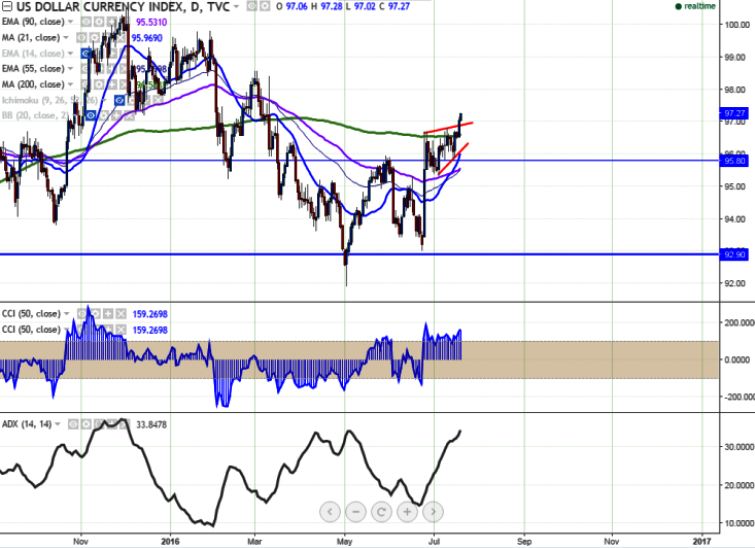The height and width of the screenshot is (548, 755).
Task: Reset chart view with the circular arrow button
Action: click(381, 511)
